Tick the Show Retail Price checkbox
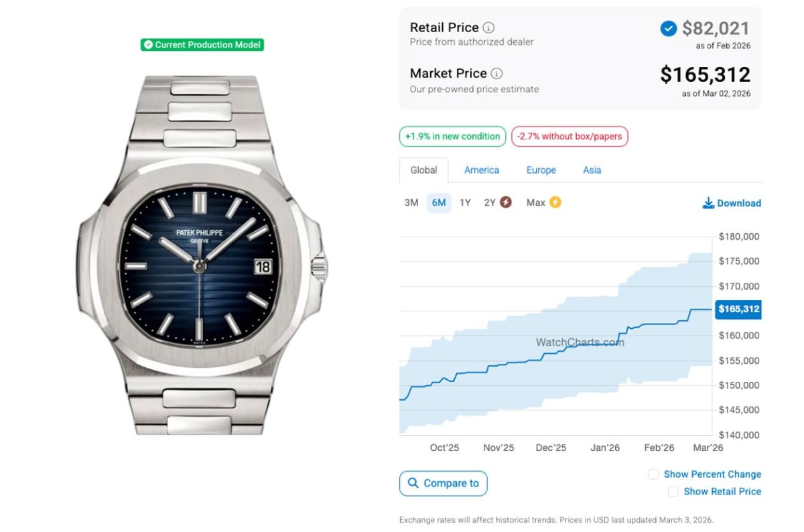This screenshot has height=532, width=804. click(673, 492)
